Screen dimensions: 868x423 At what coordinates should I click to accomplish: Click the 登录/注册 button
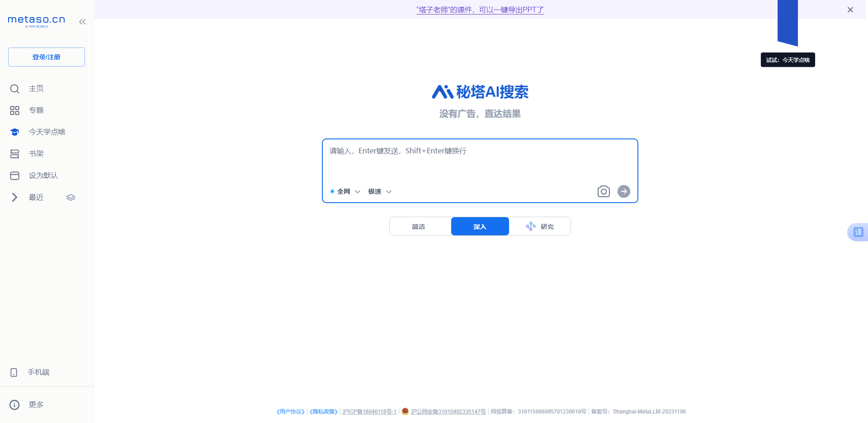coord(46,57)
